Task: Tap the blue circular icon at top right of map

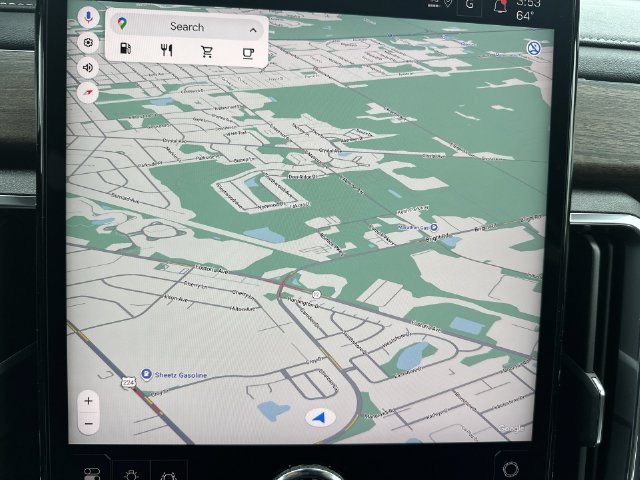Action: coord(533,48)
